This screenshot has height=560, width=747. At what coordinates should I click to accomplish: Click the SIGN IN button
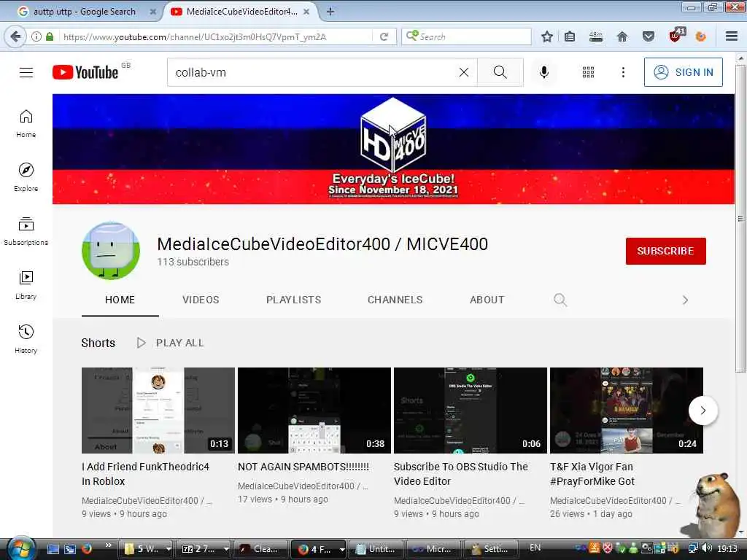coord(683,72)
